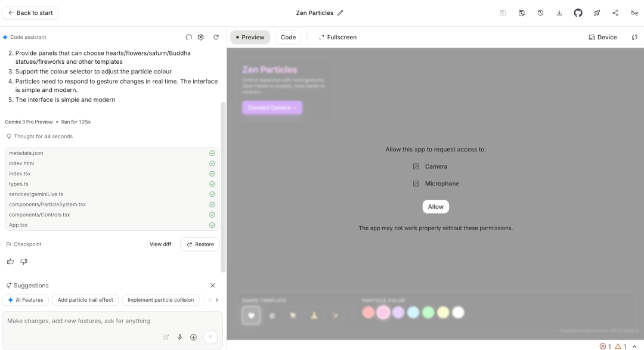644x350 pixels.
Task: Click the Restore checkpoint button
Action: click(200, 244)
